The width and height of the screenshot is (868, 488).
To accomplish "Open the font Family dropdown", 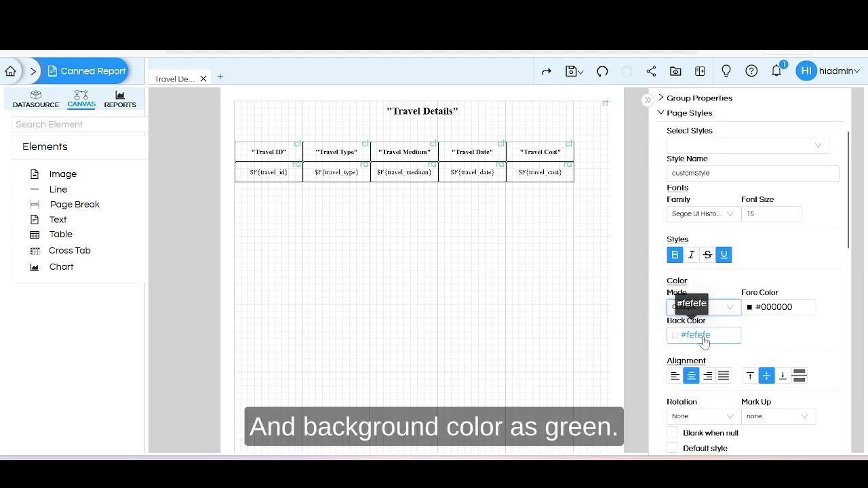I will 704,214.
